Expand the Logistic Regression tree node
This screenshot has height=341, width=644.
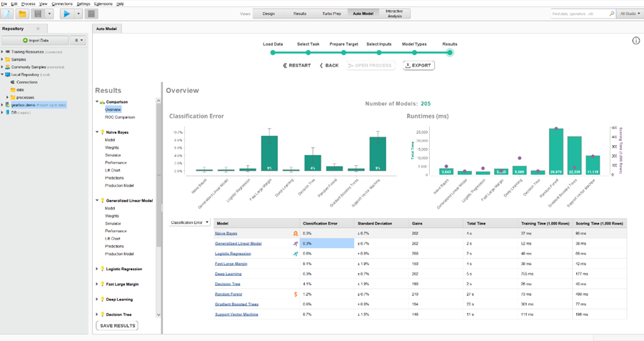pos(97,269)
